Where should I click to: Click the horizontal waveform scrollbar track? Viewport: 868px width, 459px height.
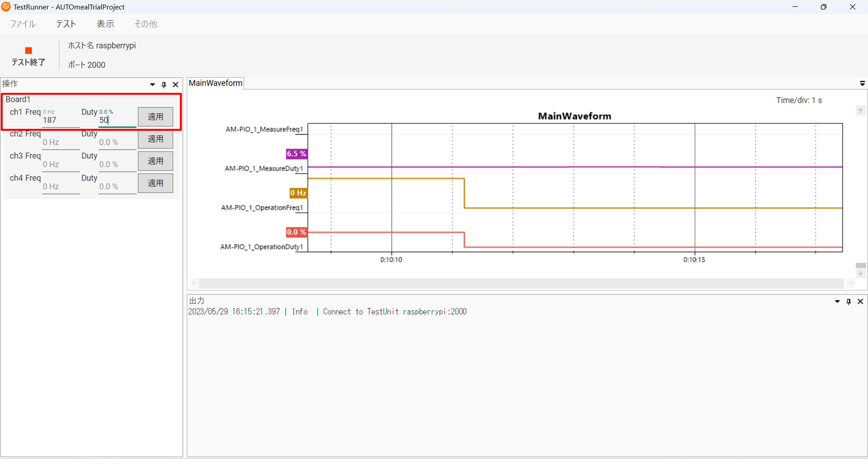pyautogui.click(x=521, y=283)
